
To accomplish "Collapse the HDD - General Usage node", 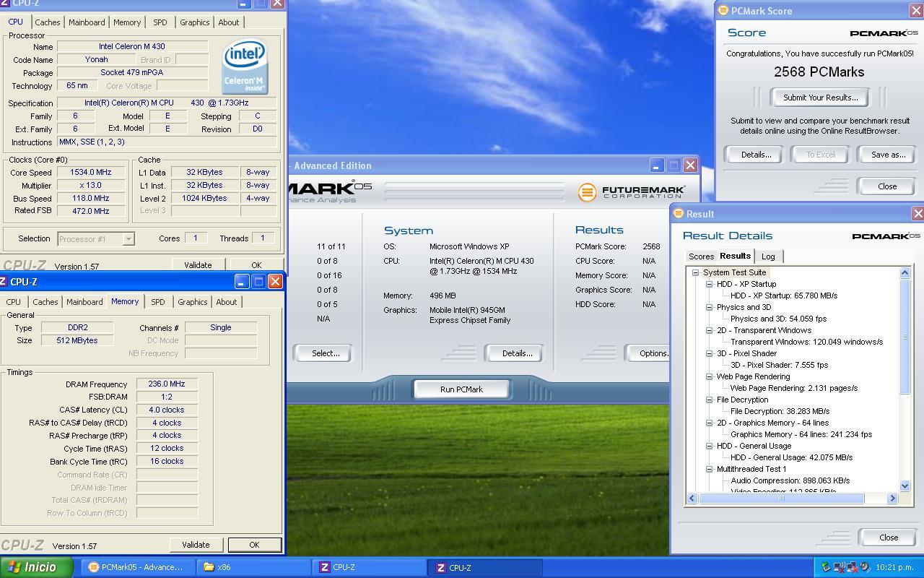I will click(x=710, y=446).
